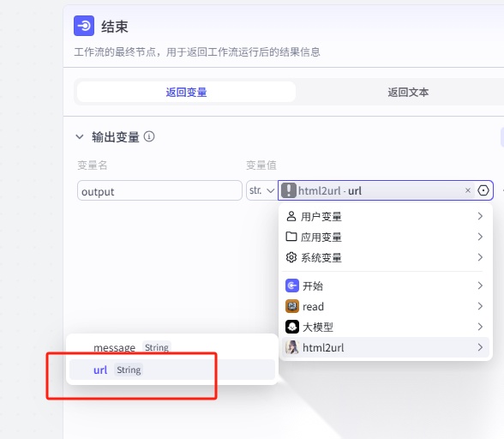Click the 大模型 model icon
The height and width of the screenshot is (439, 504).
pos(291,327)
